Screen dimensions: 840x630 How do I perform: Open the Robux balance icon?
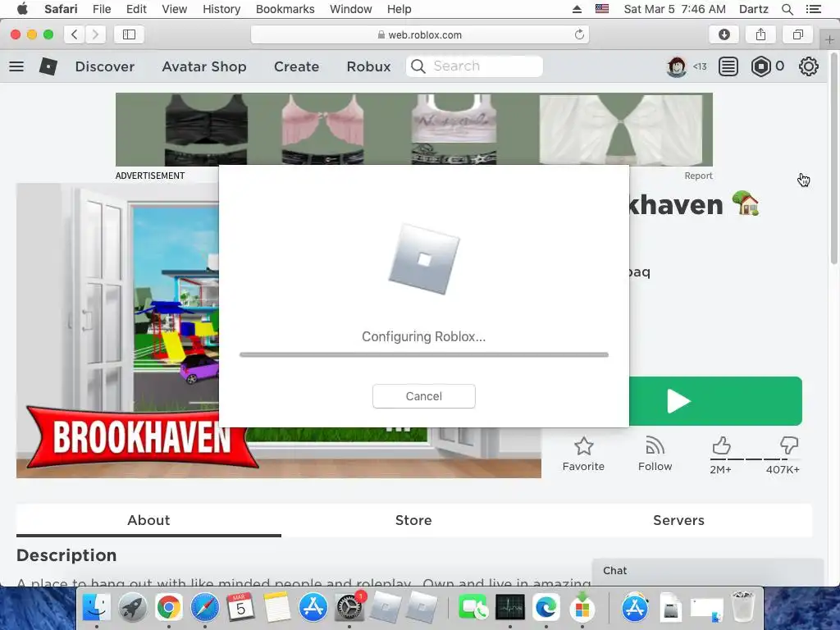760,66
